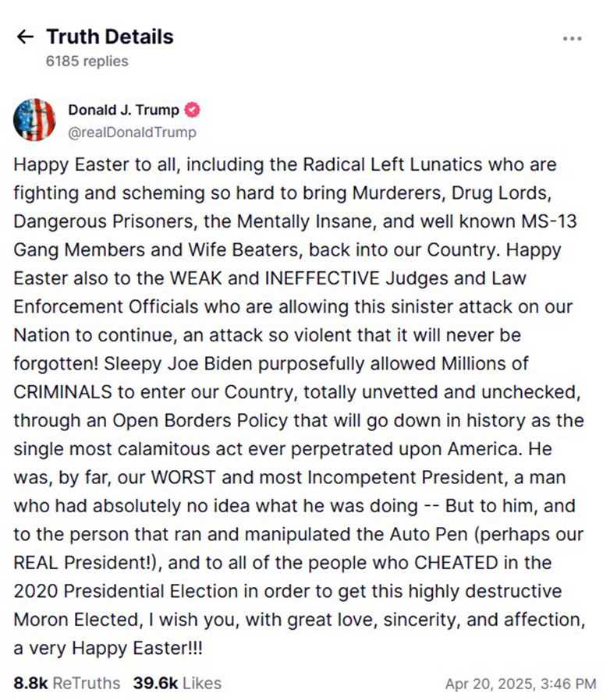Screen dimensions: 610x700
Task: Click the closing 'a very Happy Easter!!!' line
Action: point(94,648)
